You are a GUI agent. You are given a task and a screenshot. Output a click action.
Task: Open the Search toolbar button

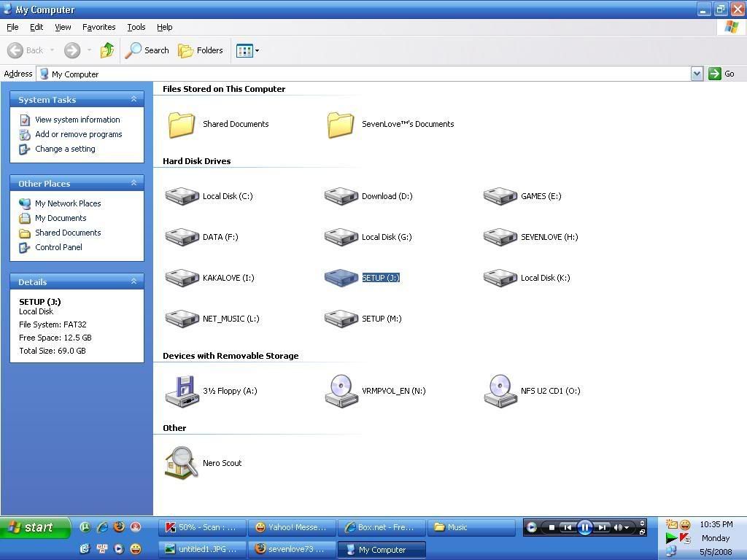[147, 50]
